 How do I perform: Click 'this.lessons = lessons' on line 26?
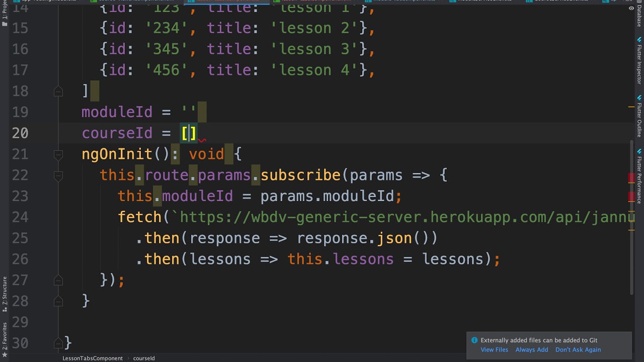[385, 259]
